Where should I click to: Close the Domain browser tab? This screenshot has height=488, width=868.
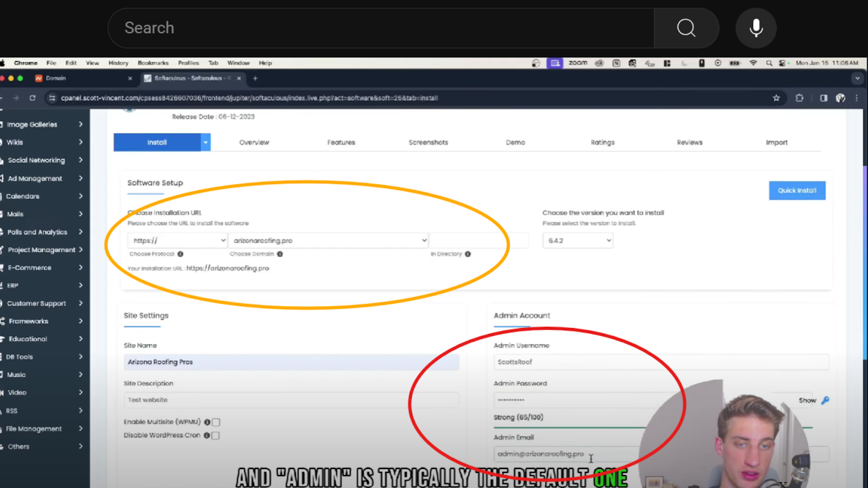pos(130,78)
